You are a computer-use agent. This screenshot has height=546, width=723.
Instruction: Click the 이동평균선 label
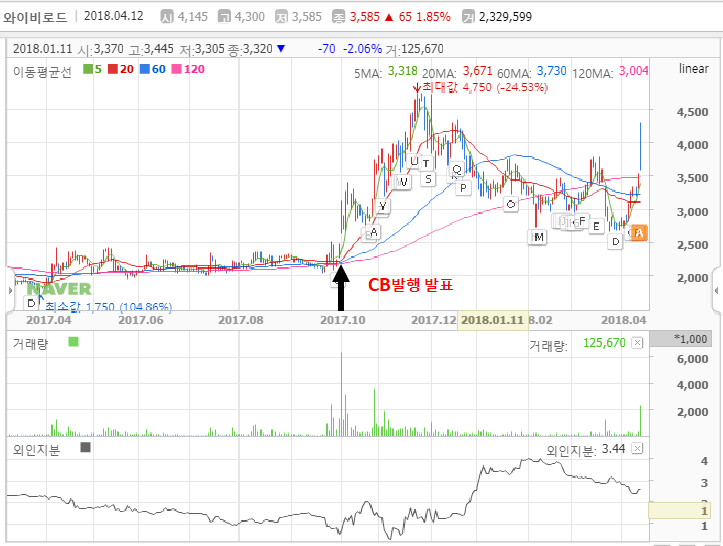click(42, 71)
